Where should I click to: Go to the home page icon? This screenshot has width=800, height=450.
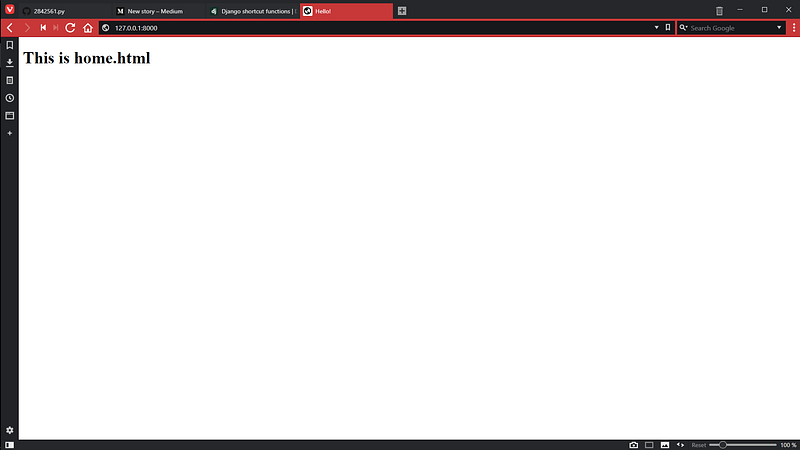click(88, 28)
